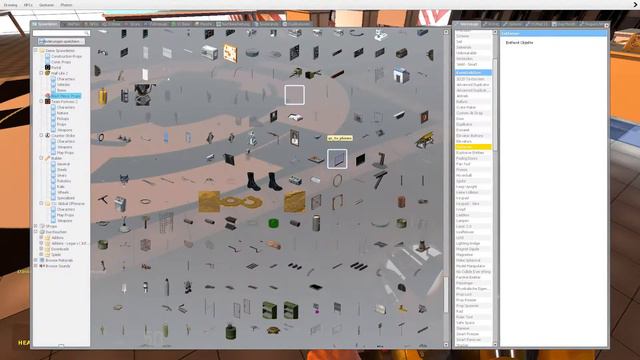Open the Spiele folder entry
The height and width of the screenshot is (360, 640).
click(x=53, y=254)
